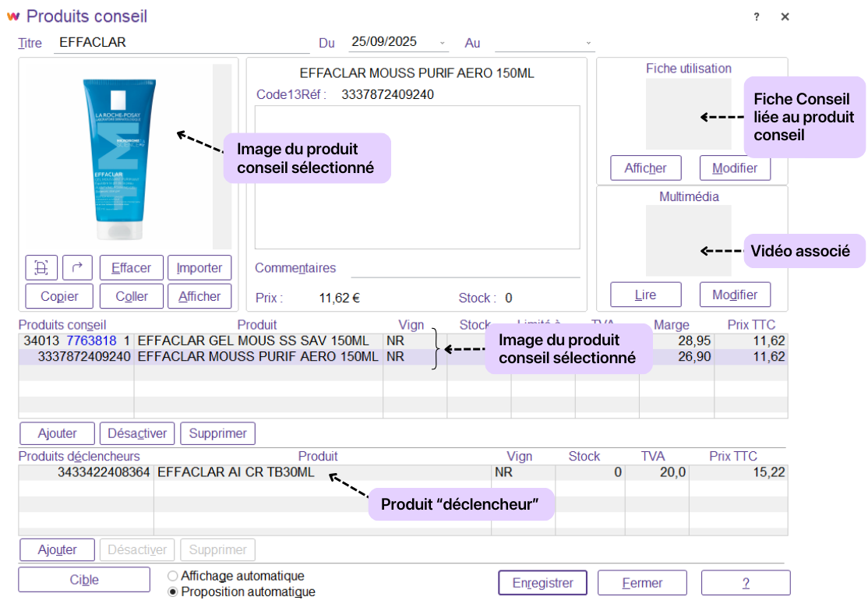Click Ajouter under Produits déclencheurs list
This screenshot has height=604, width=868.
[57, 549]
